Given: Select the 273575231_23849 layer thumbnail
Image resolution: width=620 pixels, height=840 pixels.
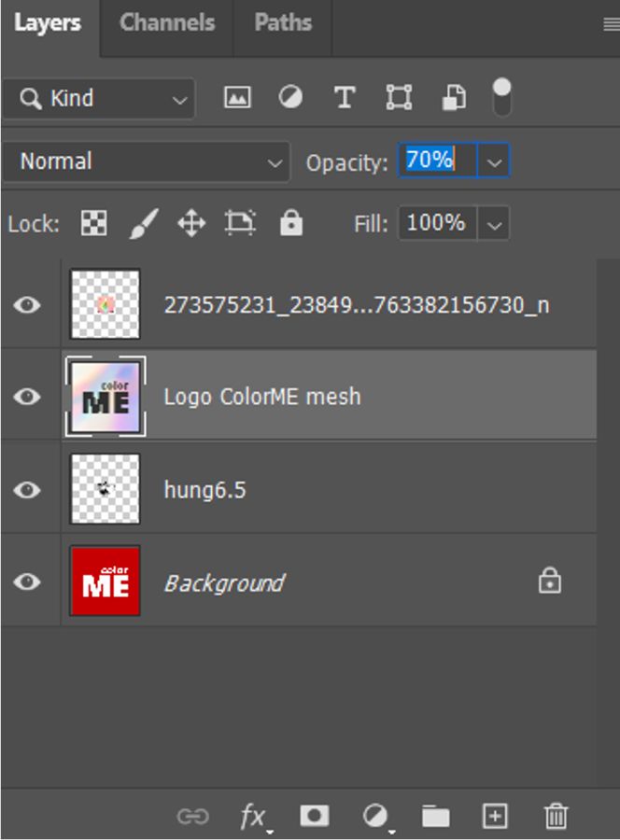Looking at the screenshot, I should pos(106,304).
